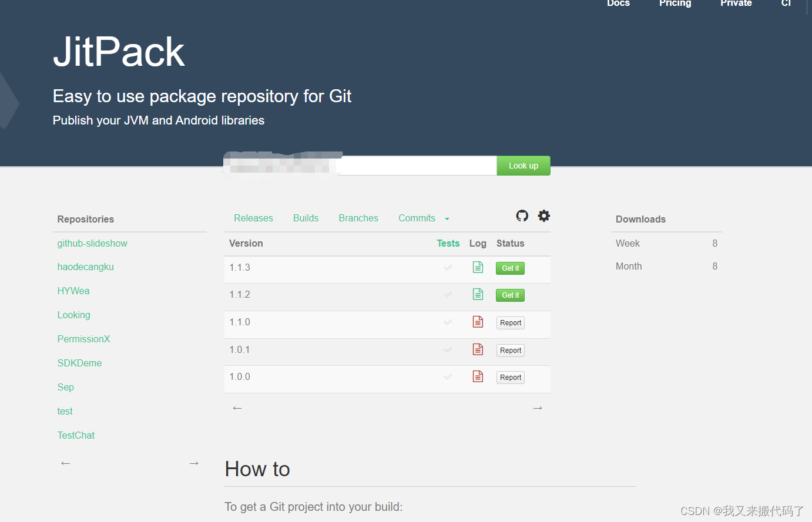Open the error log for version 1.0.1
Image resolution: width=812 pixels, height=522 pixels.
click(478, 349)
